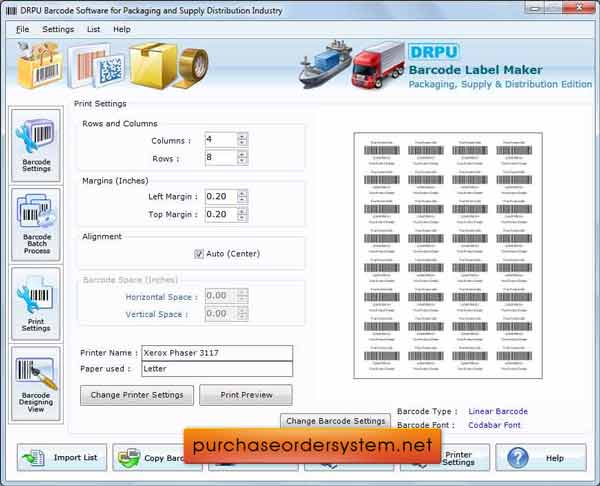This screenshot has height=486, width=600.
Task: Increase the Columns value with the up arrow
Action: point(242,136)
